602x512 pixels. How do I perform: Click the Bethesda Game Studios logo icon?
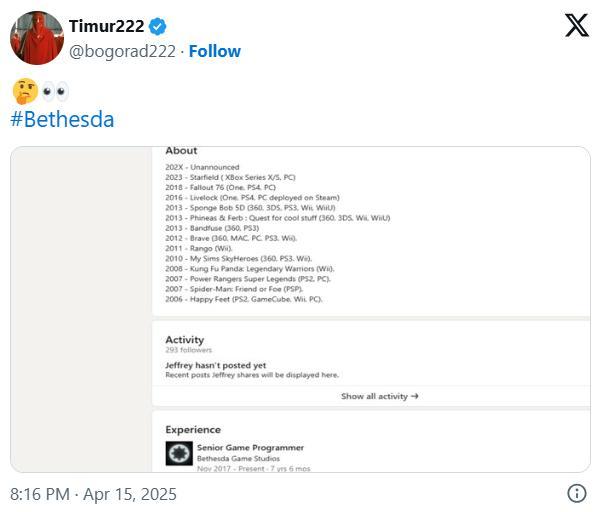pos(179,453)
